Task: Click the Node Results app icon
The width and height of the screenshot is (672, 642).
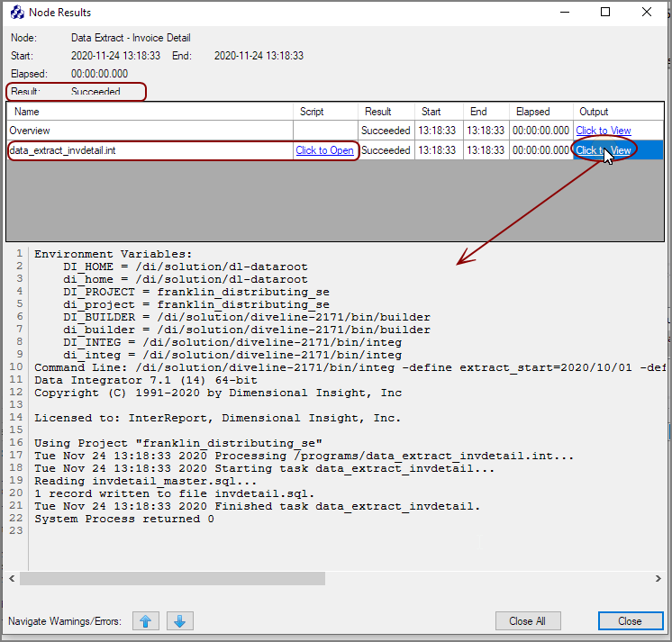Action: 17,13
